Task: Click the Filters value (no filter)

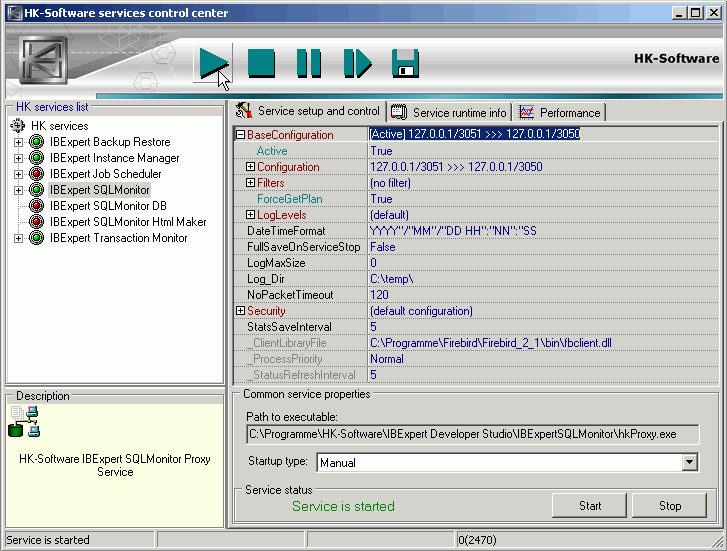Action: 543,183
